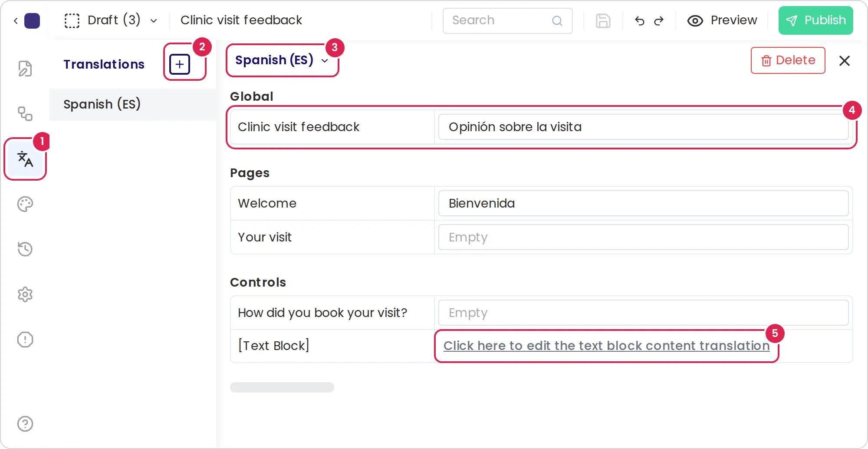The height and width of the screenshot is (449, 868).
Task: Close the translation panel with X
Action: 845,61
